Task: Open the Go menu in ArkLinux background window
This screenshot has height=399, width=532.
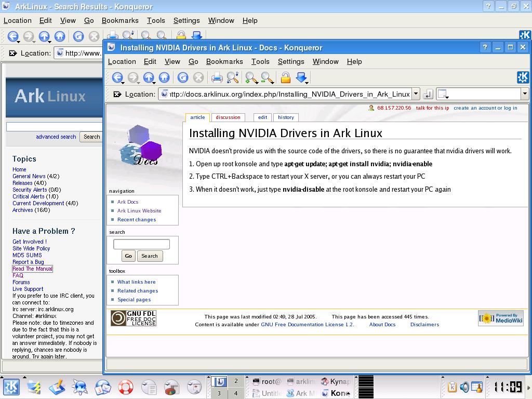Action: pos(89,21)
